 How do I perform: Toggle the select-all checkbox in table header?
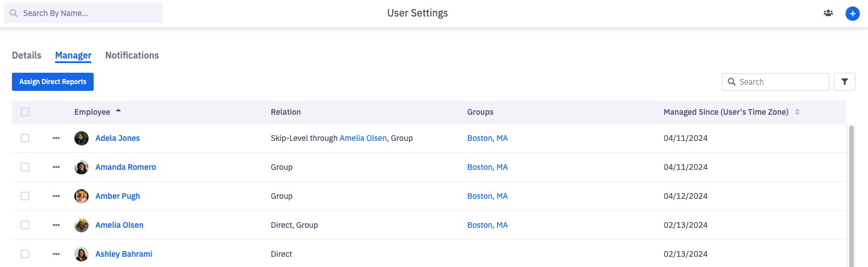click(25, 112)
